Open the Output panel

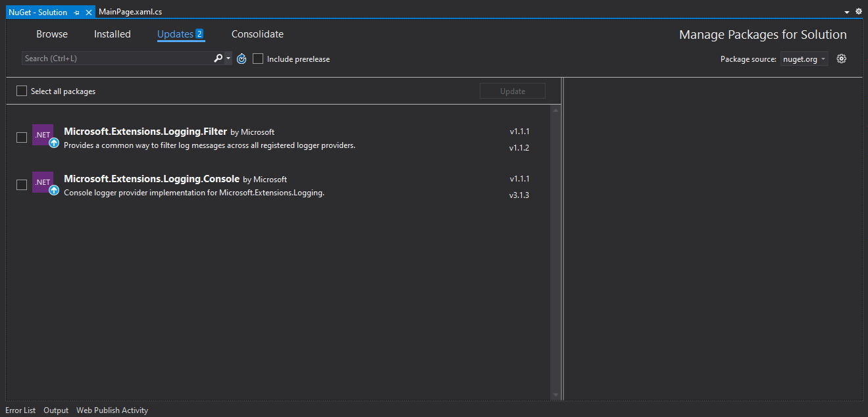[56, 410]
